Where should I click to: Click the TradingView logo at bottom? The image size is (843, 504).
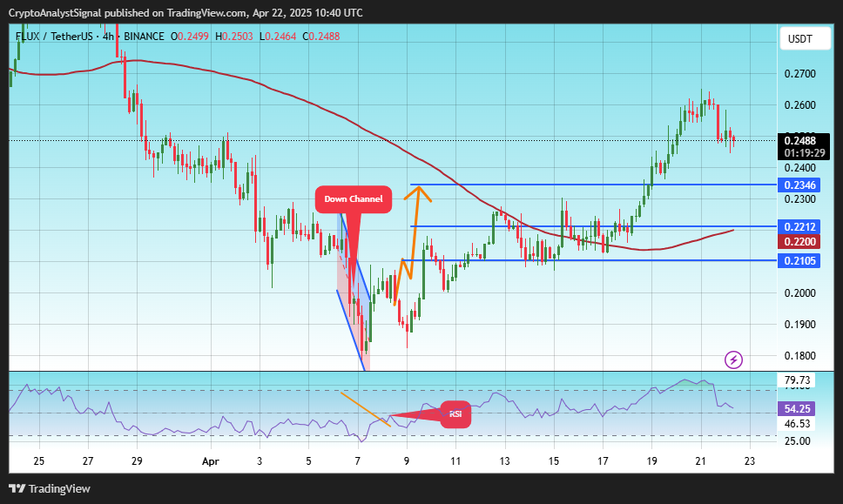pyautogui.click(x=50, y=488)
